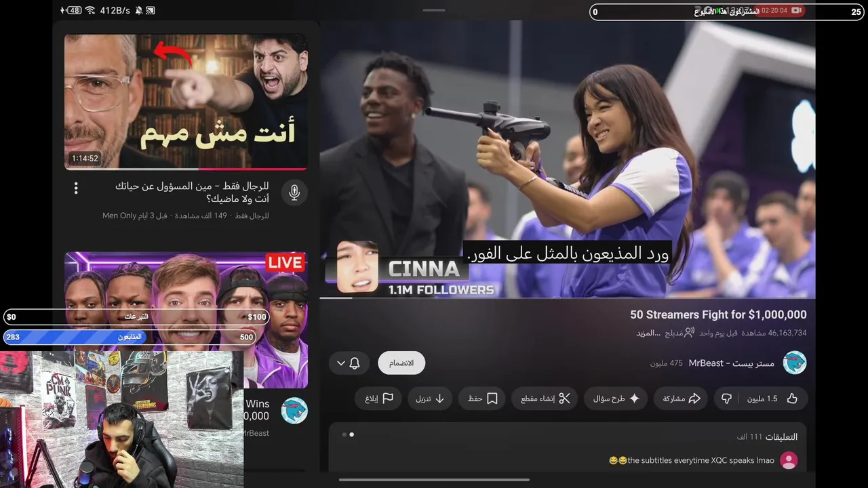Click the 475 مليون subscriber count

(667, 363)
